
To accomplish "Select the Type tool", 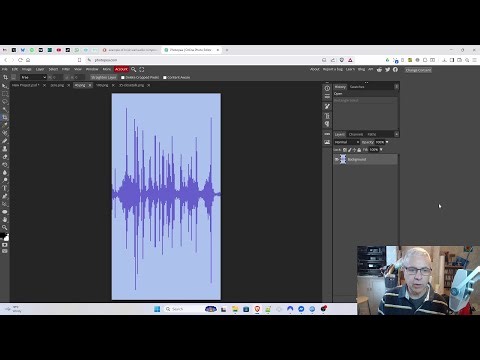I will 5,188.
